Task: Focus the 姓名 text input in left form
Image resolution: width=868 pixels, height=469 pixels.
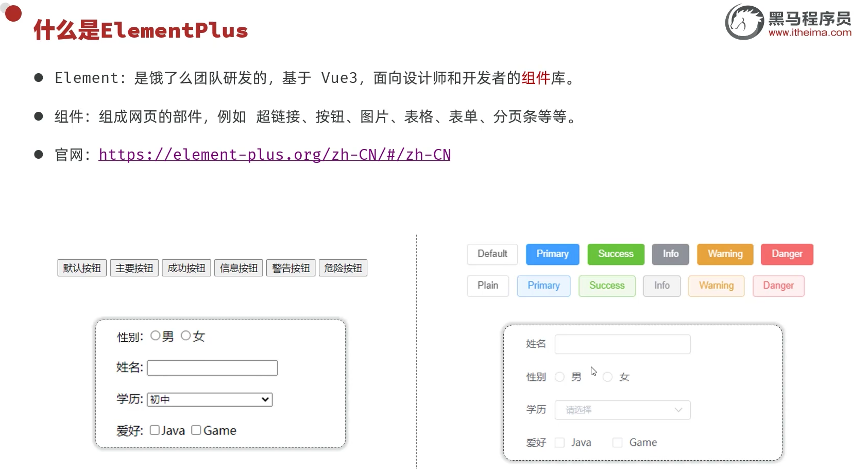Action: pos(212,368)
